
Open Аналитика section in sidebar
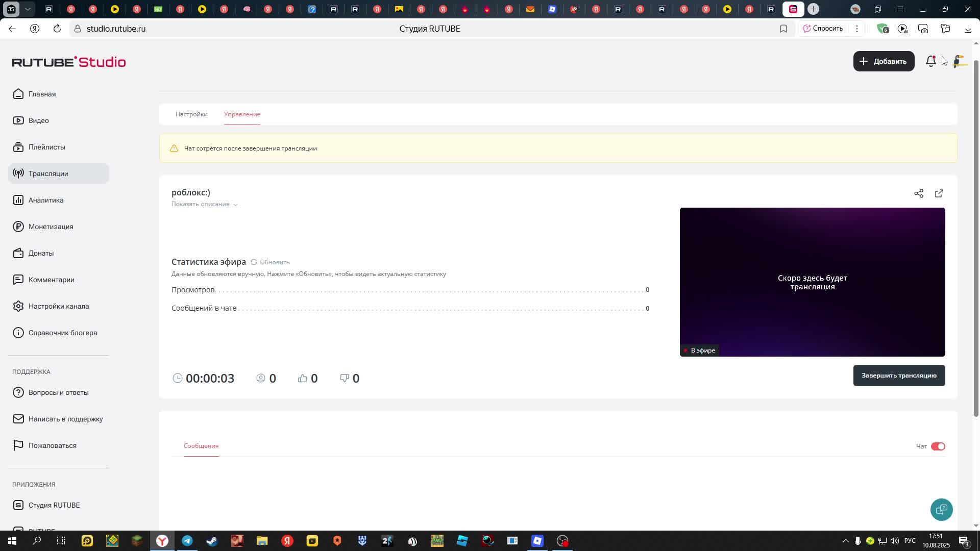point(46,200)
